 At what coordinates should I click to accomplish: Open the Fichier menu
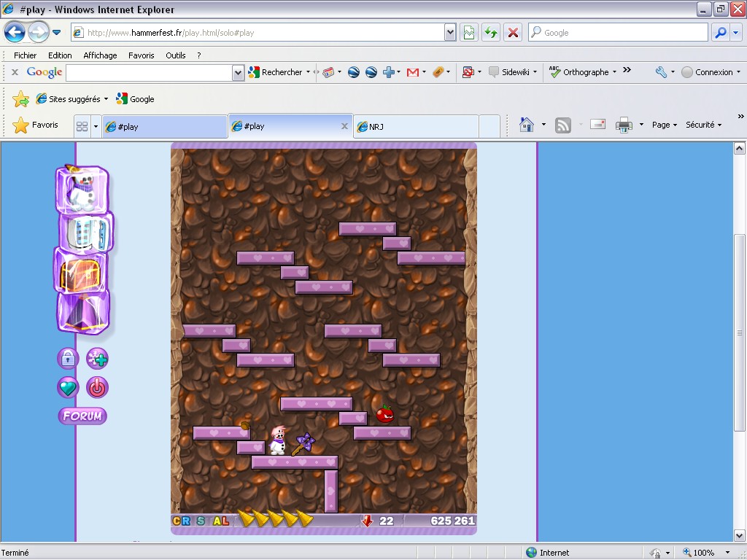click(x=25, y=55)
